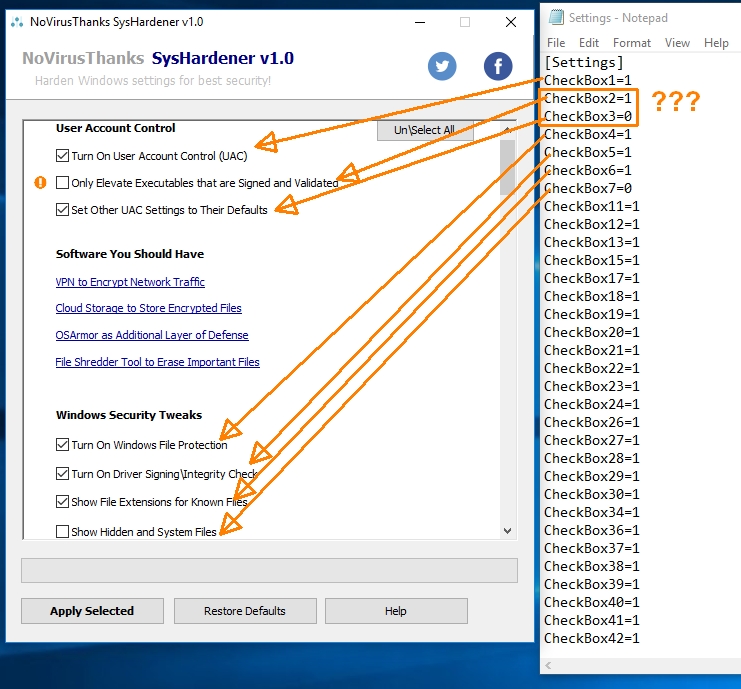
Task: Click the orange warning icon beside Signed and Validated
Action: click(x=41, y=182)
